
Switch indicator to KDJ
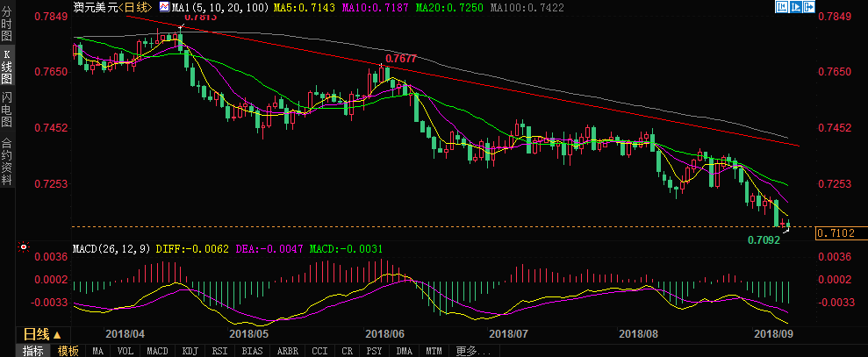pos(188,351)
